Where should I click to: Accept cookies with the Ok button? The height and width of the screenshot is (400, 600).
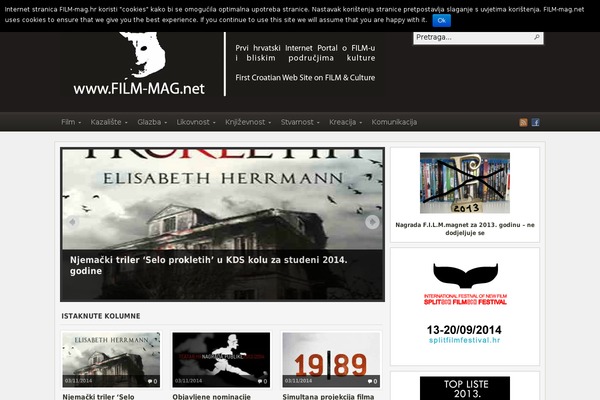pos(442,21)
